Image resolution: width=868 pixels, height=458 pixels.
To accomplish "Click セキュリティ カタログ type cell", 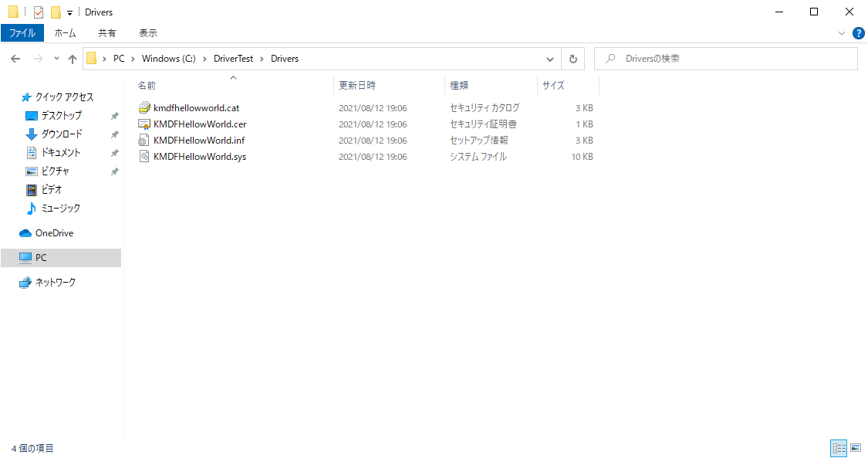I will pos(485,108).
